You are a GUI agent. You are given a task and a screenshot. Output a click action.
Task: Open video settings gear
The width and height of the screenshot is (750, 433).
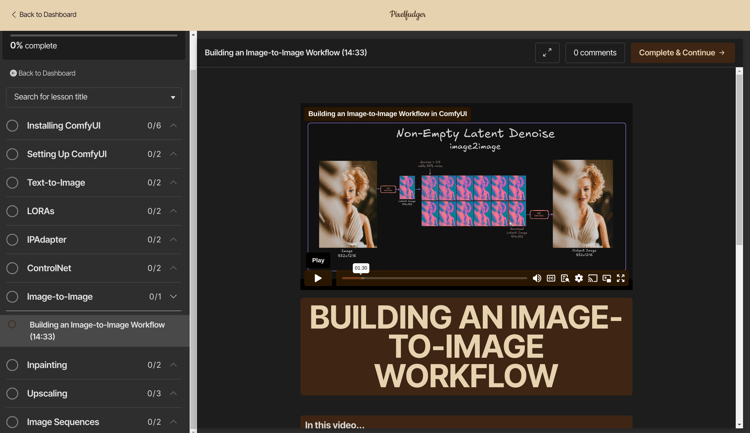point(579,279)
